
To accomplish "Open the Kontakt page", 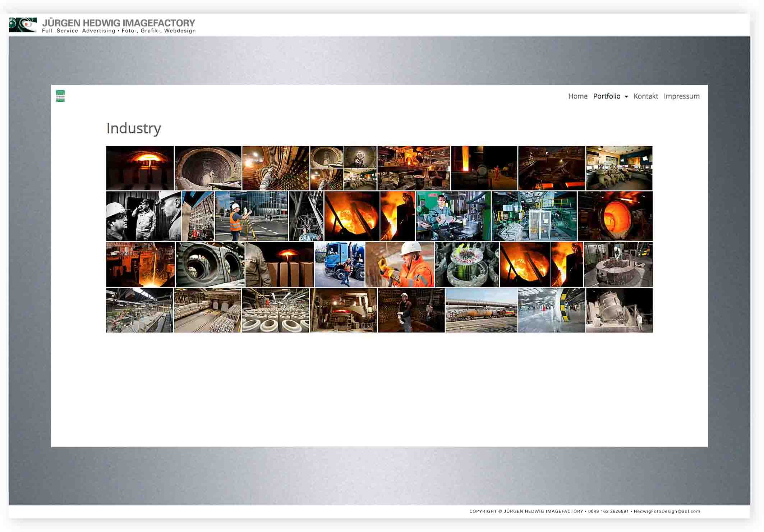I will click(645, 96).
